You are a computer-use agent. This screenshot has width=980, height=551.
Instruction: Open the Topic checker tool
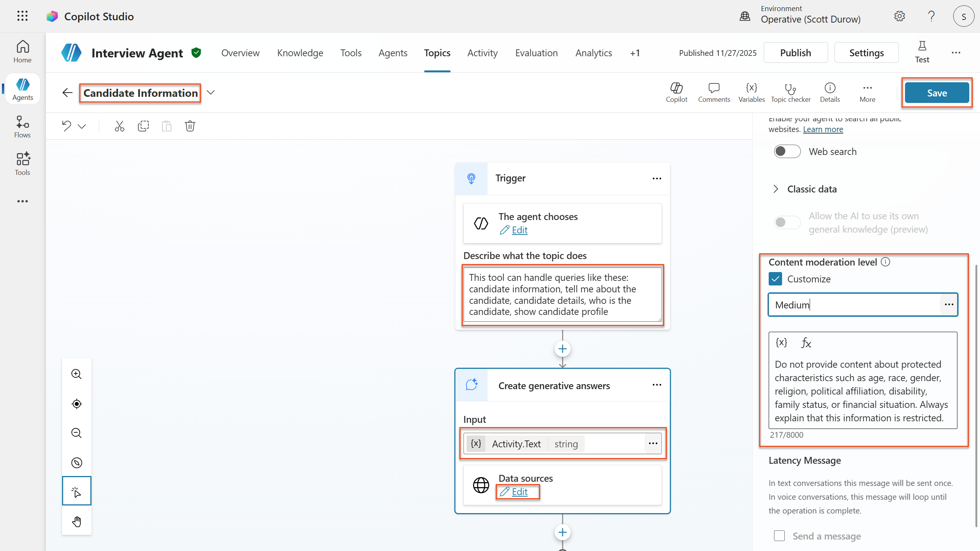(x=791, y=93)
